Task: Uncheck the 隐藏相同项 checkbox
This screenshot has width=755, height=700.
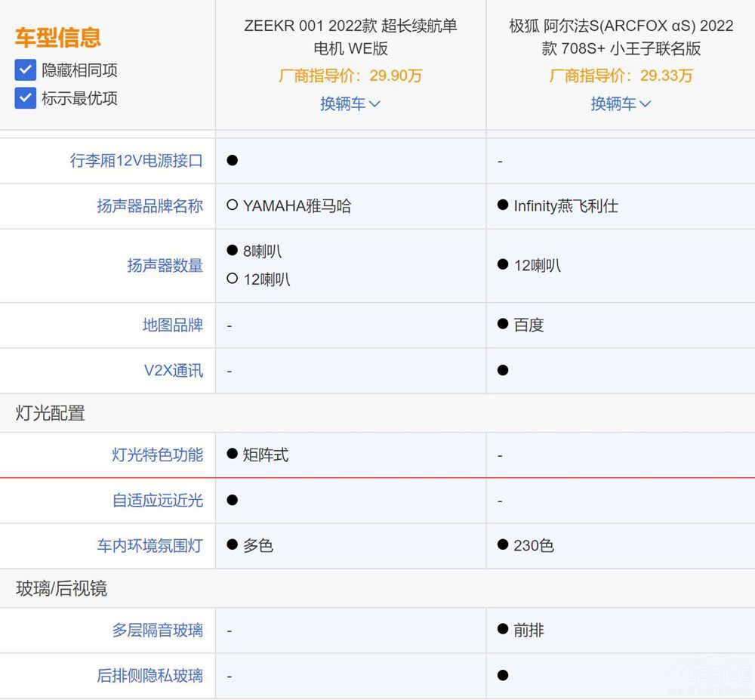Action: (x=25, y=69)
